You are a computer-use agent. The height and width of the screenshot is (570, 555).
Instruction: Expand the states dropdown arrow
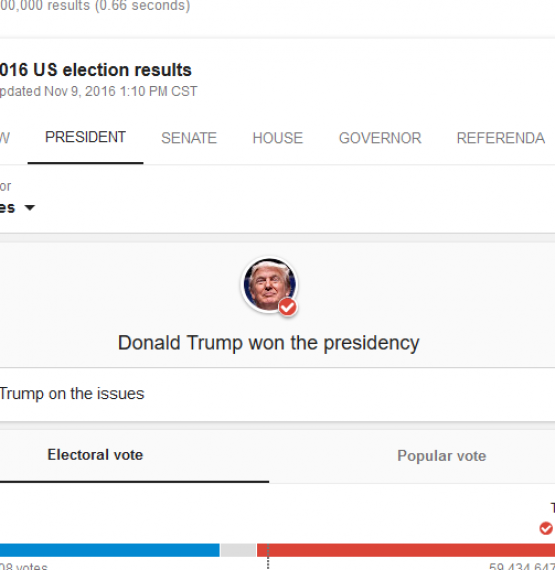click(x=30, y=208)
